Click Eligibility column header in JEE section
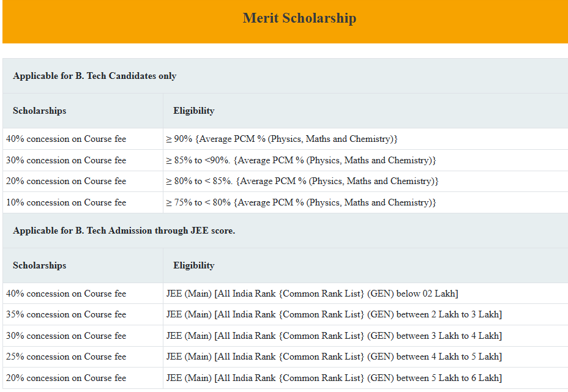Image resolution: width=568 pixels, height=392 pixels. [x=193, y=265]
